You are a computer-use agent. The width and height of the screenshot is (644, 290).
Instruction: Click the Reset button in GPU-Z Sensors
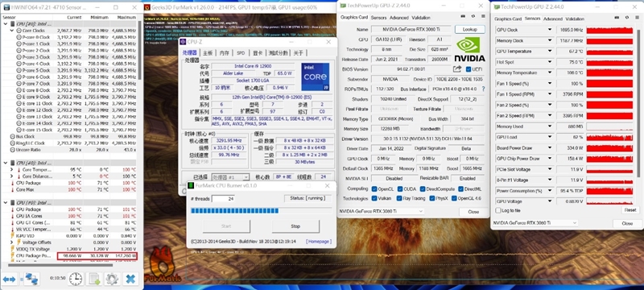point(630,210)
